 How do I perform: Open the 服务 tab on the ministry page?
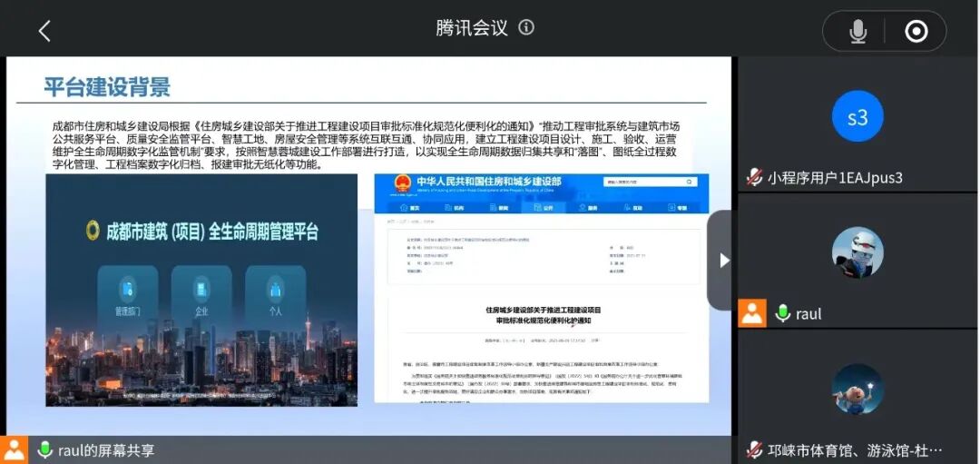coord(586,208)
